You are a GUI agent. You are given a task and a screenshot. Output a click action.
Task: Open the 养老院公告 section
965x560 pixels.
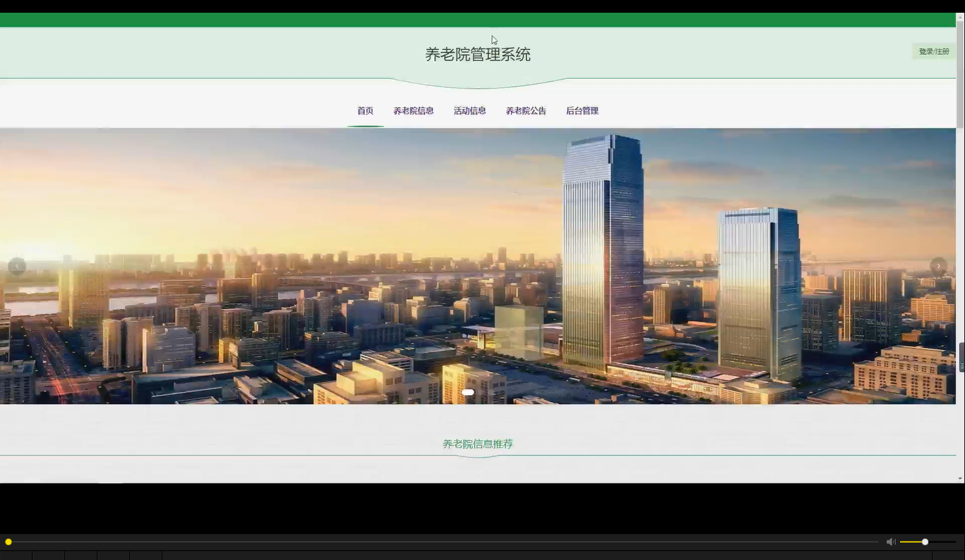[x=525, y=110]
